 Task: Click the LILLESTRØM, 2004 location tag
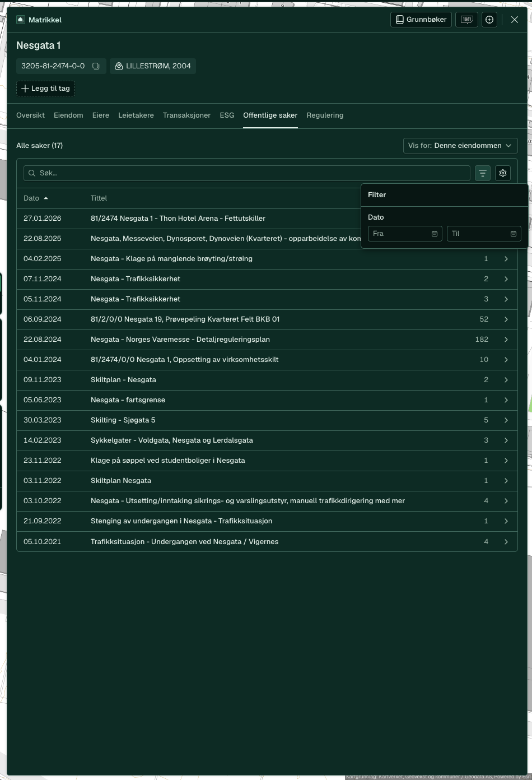(153, 66)
